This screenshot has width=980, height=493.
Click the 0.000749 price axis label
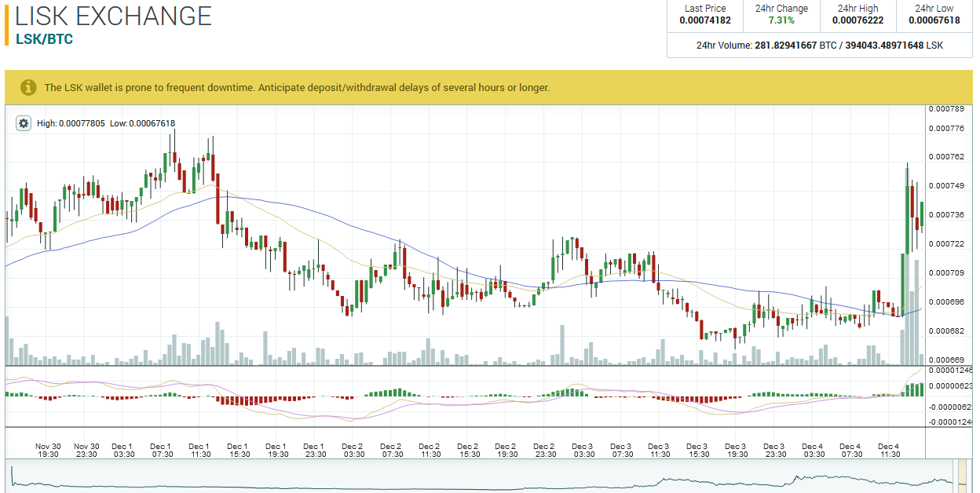coord(946,186)
